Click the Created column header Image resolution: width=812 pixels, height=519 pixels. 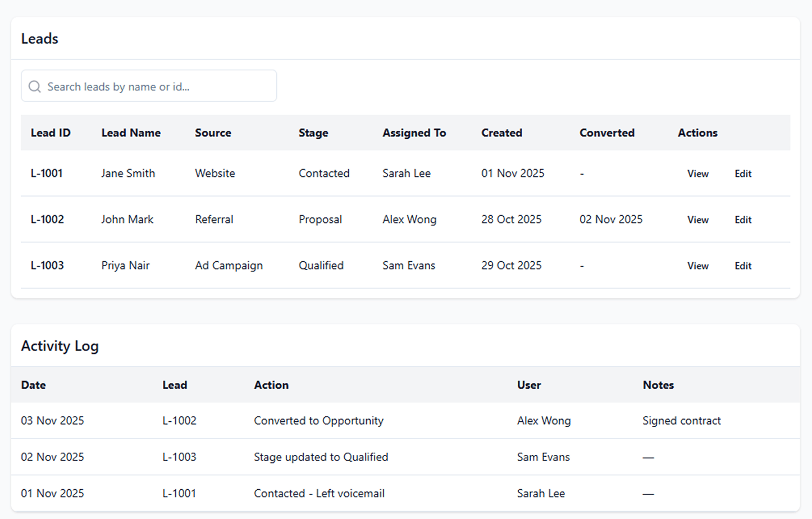pos(501,133)
